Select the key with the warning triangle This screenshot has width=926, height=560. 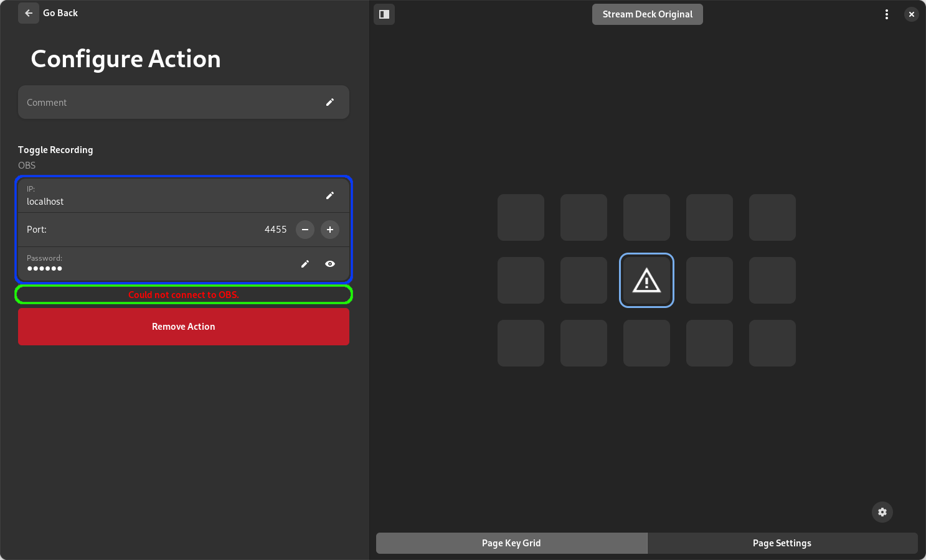click(646, 280)
